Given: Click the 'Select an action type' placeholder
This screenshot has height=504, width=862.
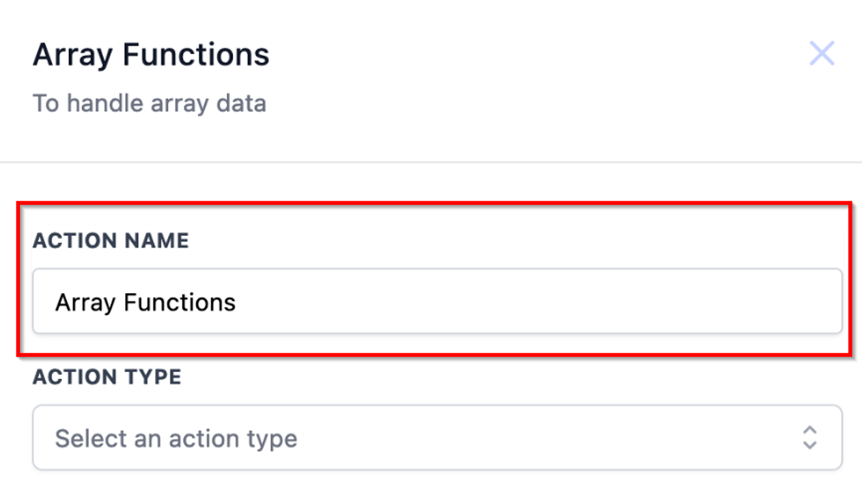Looking at the screenshot, I should click(x=176, y=438).
